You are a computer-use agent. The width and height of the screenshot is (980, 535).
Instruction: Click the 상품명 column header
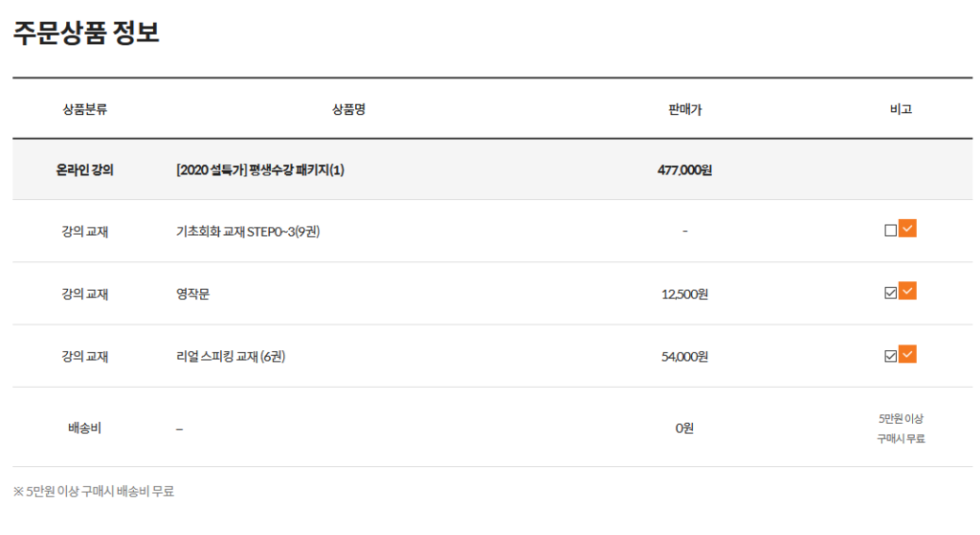348,109
